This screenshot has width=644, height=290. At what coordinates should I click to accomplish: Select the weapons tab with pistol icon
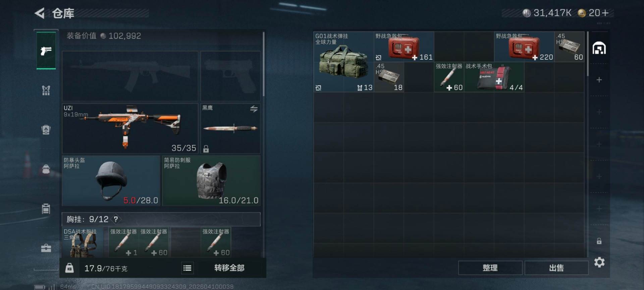[46, 51]
